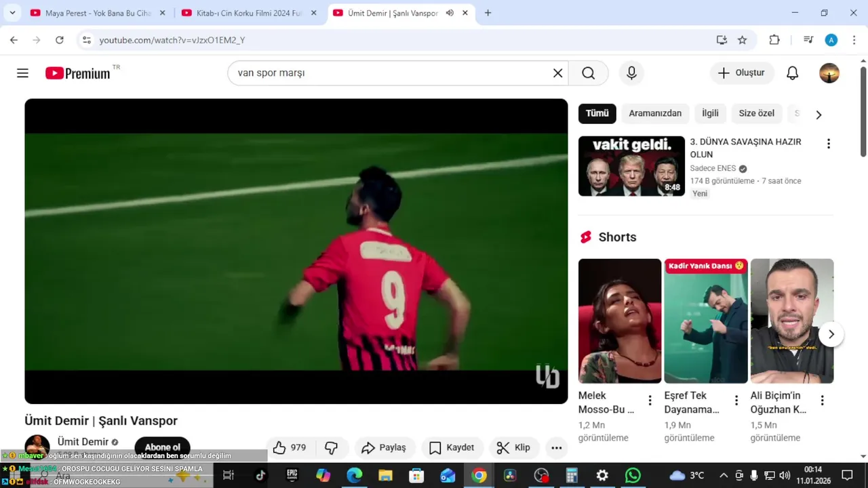The height and width of the screenshot is (488, 868).
Task: Open the 3. Dünya Savaşına video thumbnail
Action: pyautogui.click(x=631, y=166)
